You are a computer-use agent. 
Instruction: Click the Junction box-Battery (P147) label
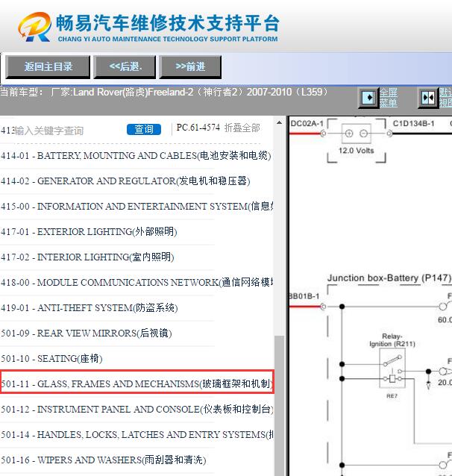tap(389, 278)
